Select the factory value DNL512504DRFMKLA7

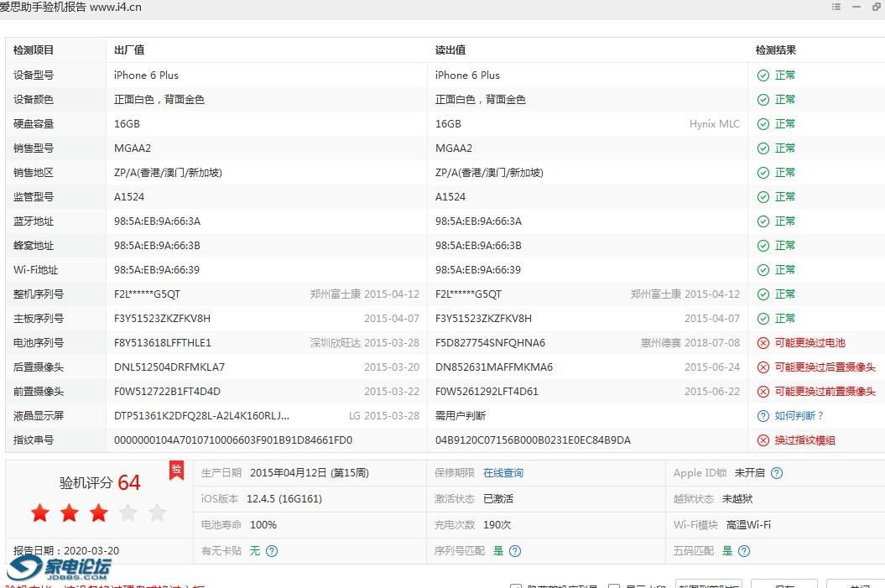click(169, 367)
